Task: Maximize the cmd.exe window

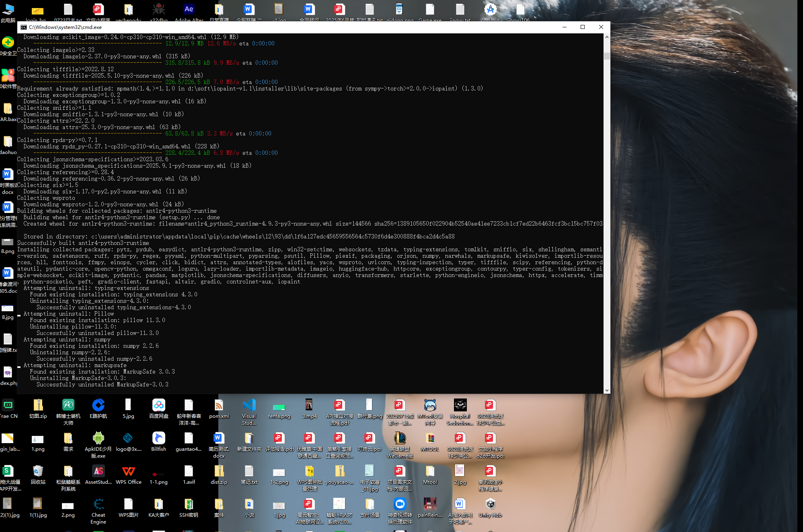Action: coord(583,27)
